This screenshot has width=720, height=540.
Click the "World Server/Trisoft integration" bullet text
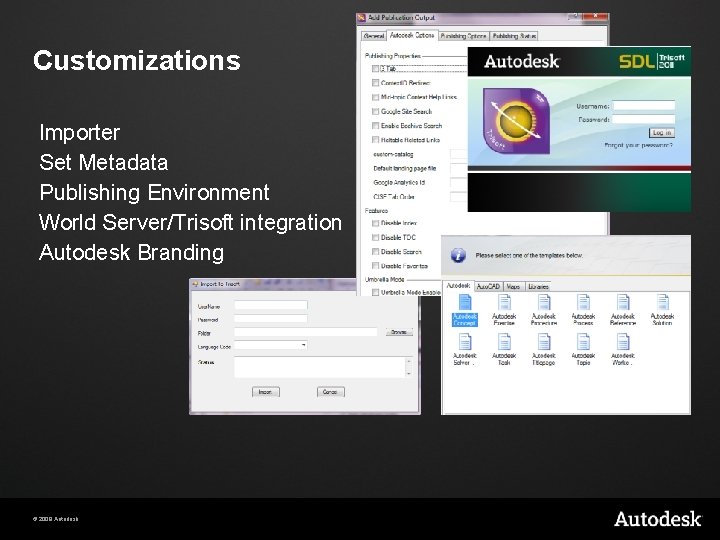(x=190, y=223)
